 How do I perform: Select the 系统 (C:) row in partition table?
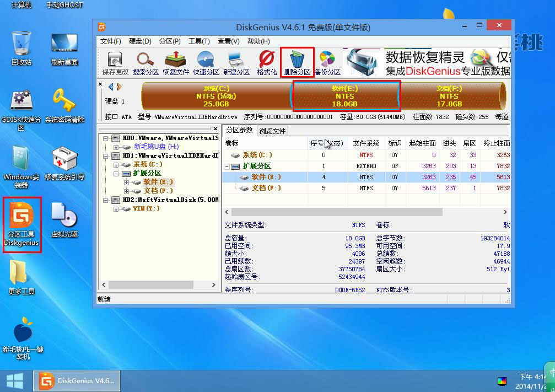click(x=367, y=155)
